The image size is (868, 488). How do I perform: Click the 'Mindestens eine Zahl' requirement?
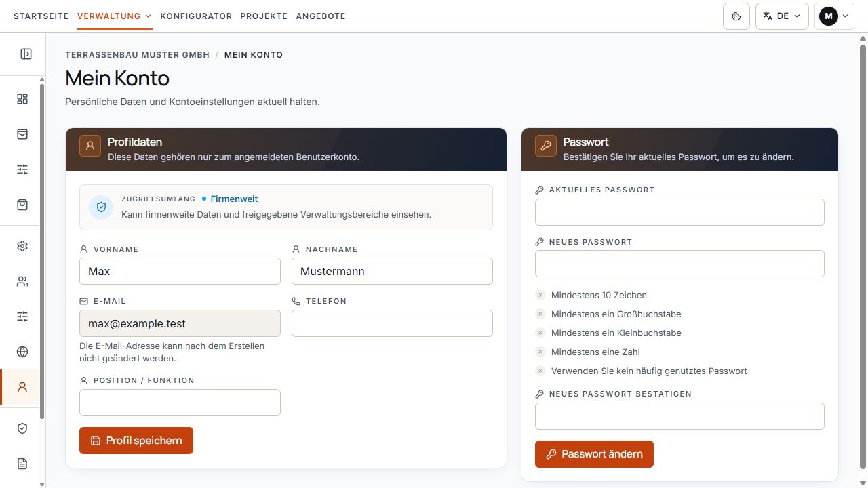(595, 352)
